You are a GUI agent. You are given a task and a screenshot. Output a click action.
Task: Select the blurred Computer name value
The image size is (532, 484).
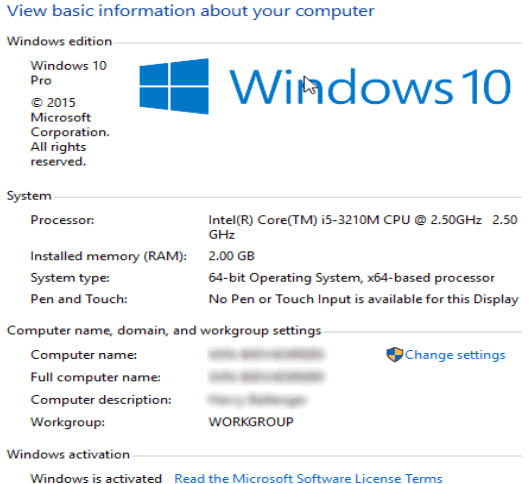267,354
